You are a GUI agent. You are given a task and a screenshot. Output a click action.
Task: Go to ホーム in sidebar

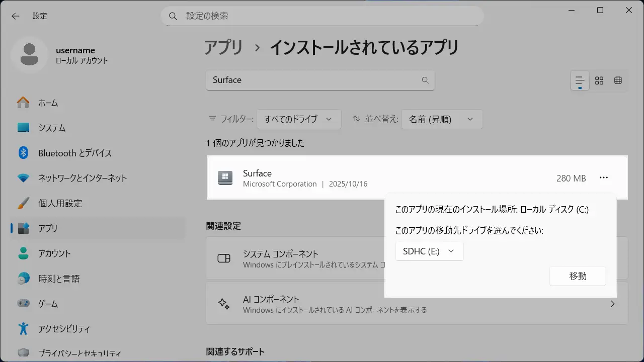tap(48, 103)
